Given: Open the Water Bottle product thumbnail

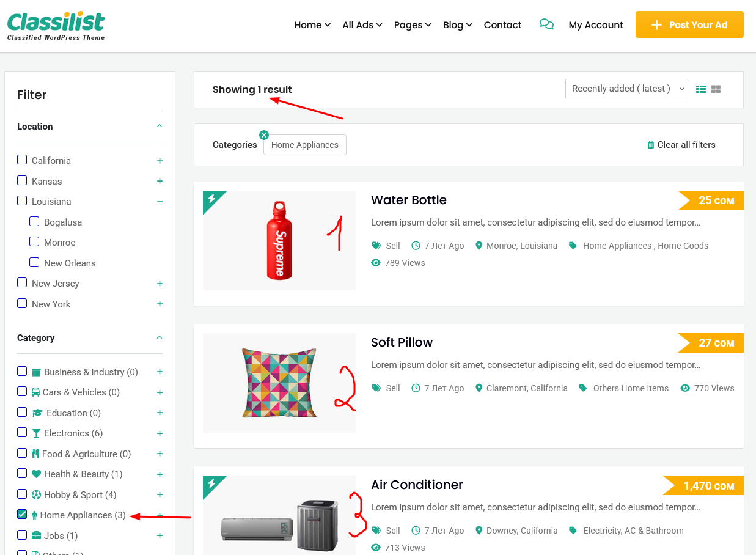Looking at the screenshot, I should pos(279,240).
